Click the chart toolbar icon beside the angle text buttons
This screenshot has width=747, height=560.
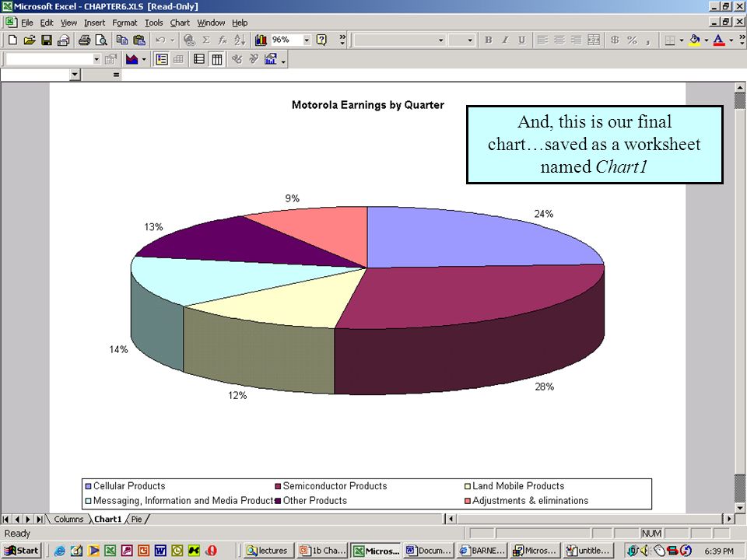[x=271, y=60]
